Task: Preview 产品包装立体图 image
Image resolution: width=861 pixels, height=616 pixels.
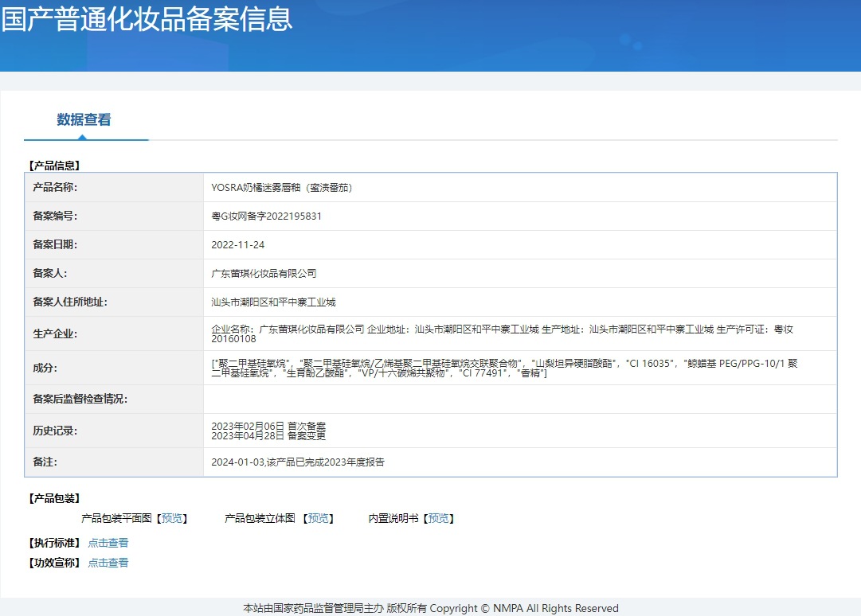Action: coord(318,518)
